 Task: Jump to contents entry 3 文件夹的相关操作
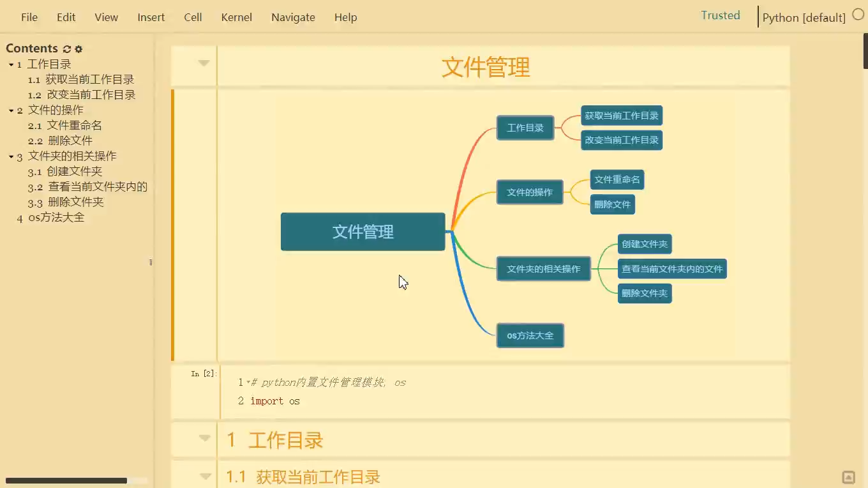(x=66, y=156)
